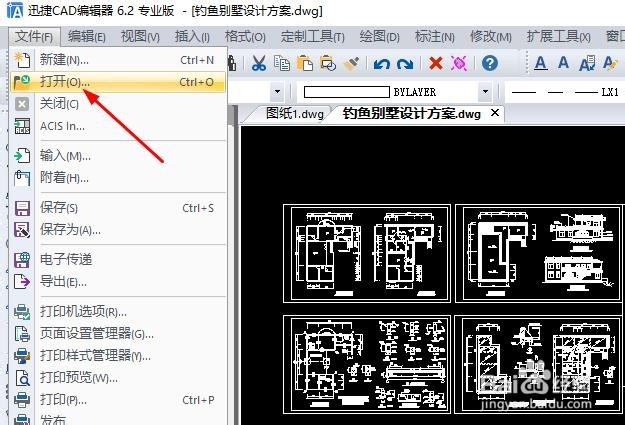This screenshot has height=425, width=625.
Task: Click the 保存 floppy disk icon
Action: pos(22,208)
